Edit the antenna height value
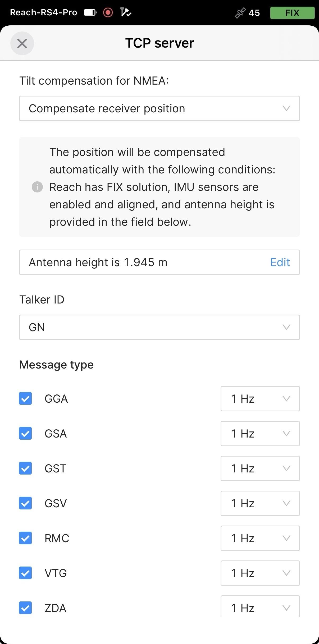This screenshot has height=644, width=319. (280, 262)
